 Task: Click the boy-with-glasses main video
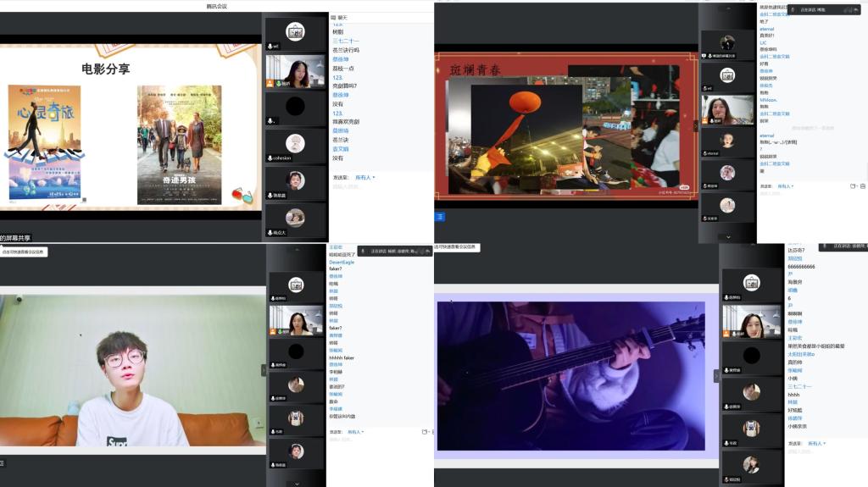pyautogui.click(x=133, y=370)
